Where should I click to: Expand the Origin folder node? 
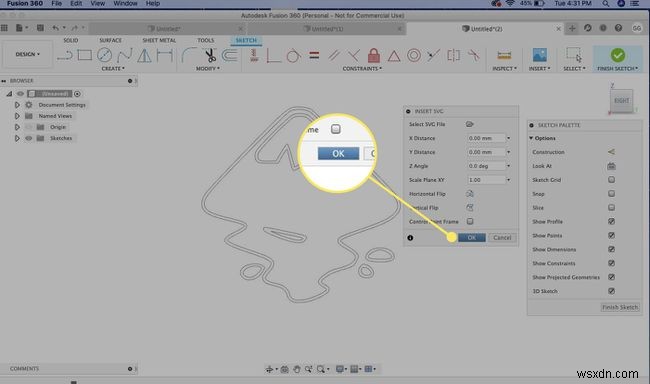(17, 127)
